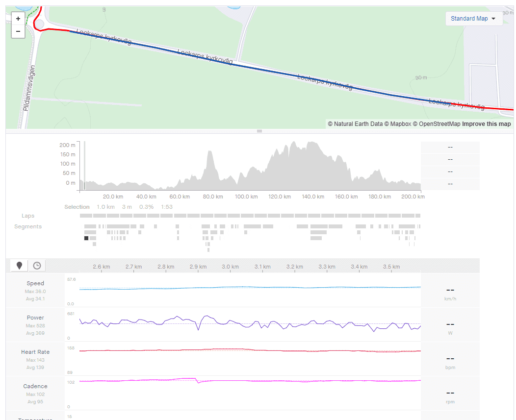This screenshot has width=516, height=420.
Task: Zoom in on the map
Action: (x=18, y=19)
